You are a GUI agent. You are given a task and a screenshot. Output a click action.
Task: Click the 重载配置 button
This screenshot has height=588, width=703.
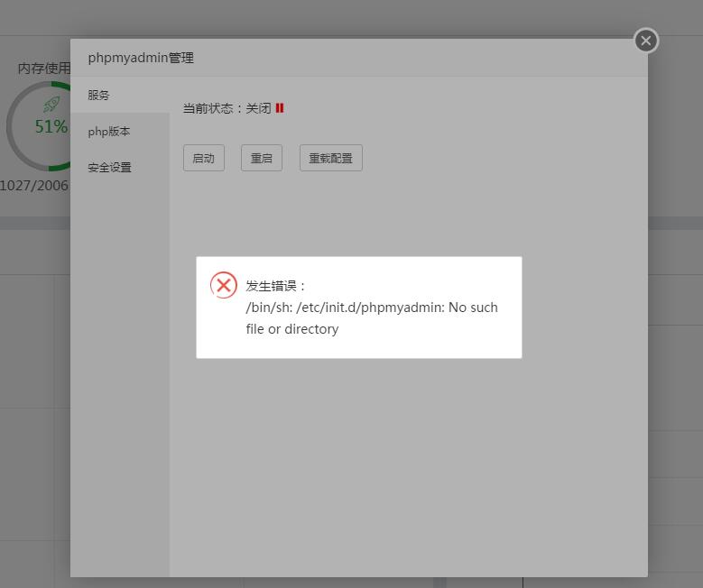331,158
